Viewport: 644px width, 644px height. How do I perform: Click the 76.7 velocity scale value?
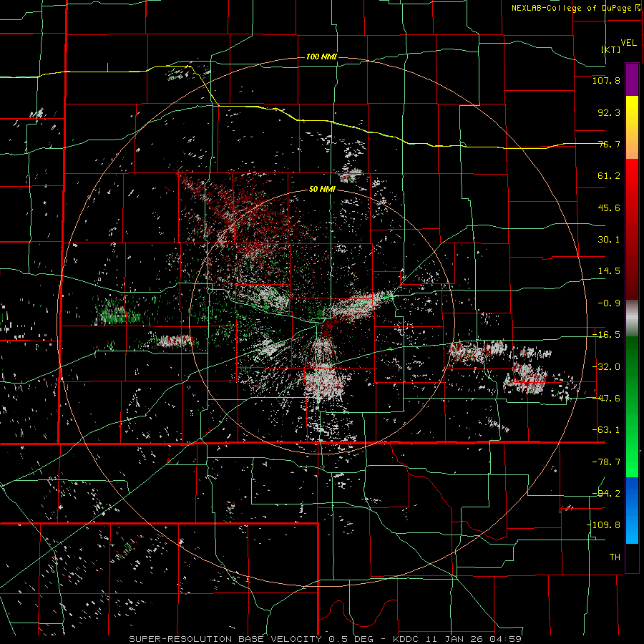(609, 144)
